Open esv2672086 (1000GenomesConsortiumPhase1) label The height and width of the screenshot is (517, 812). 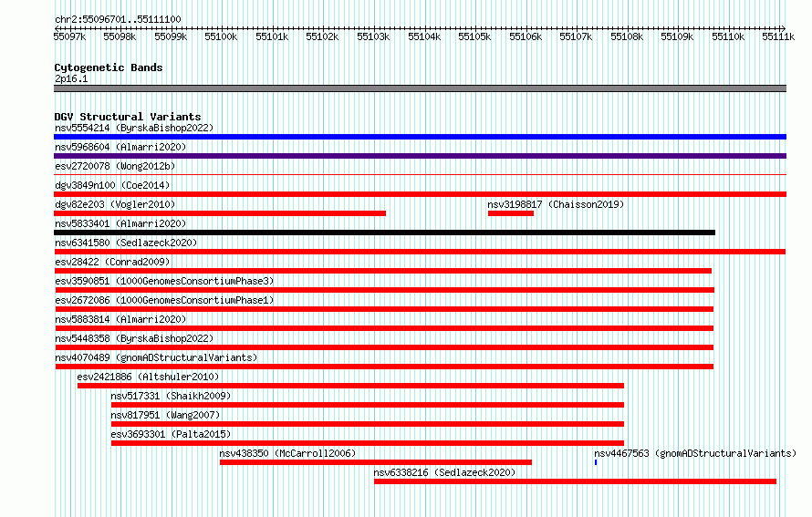click(164, 300)
